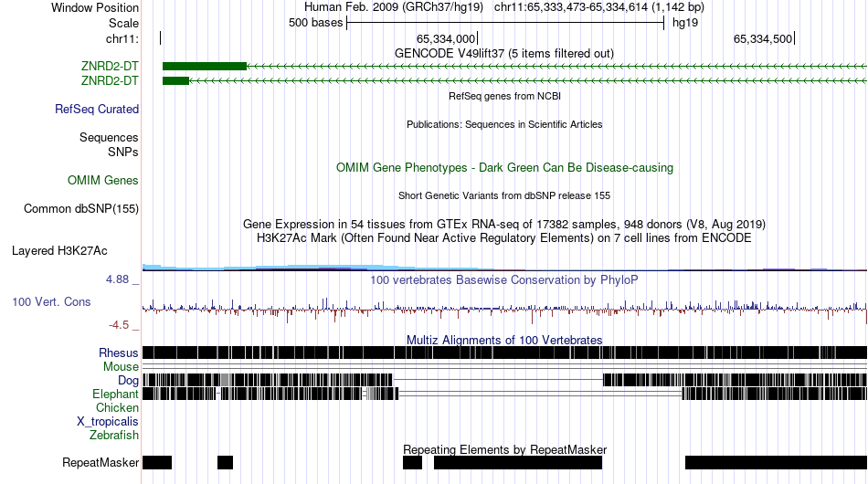Click the Rhesus alignment block row
This screenshot has width=868, height=484.
(x=504, y=352)
